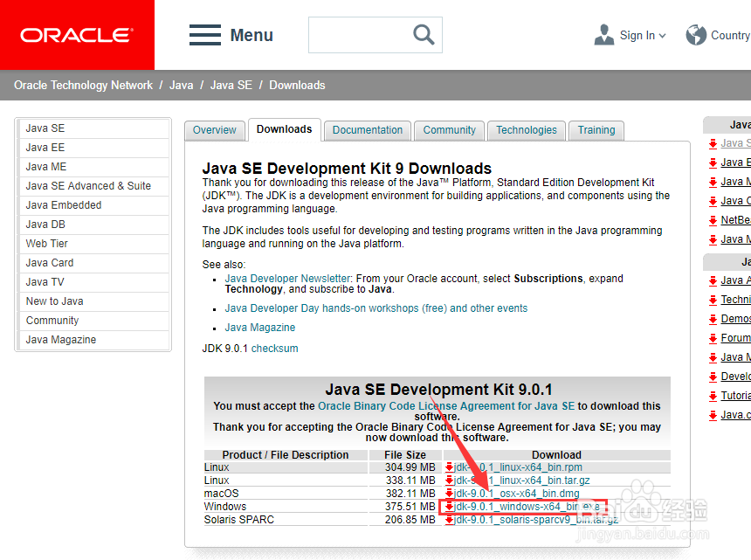Download jdk-9.0.1_linux-x64_bin.tar.gz
Image resolution: width=751 pixels, height=560 pixels.
pos(521,480)
